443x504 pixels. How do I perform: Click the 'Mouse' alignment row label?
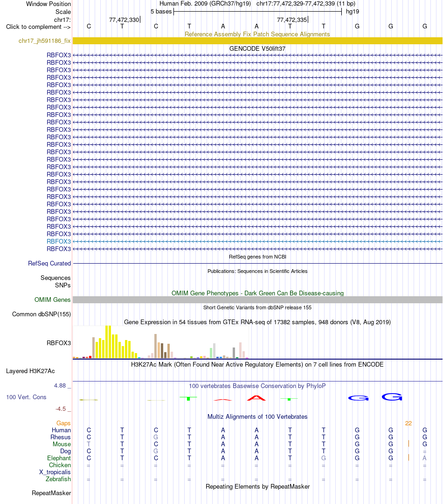point(62,444)
